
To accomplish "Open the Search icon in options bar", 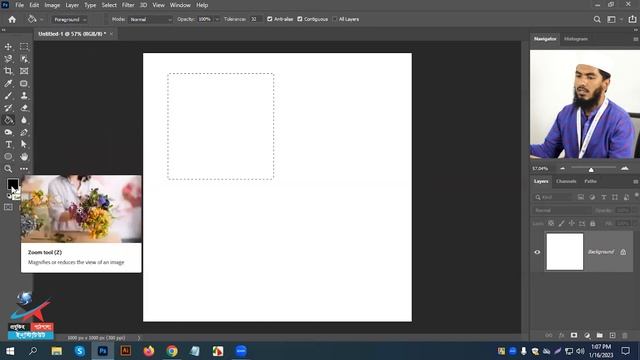I will (597, 19).
